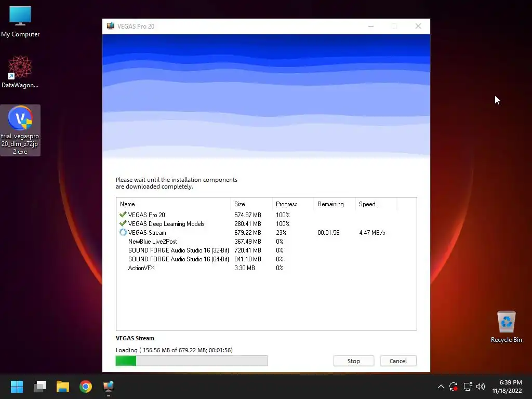532x399 pixels.
Task: Stop the current download
Action: coord(353,361)
